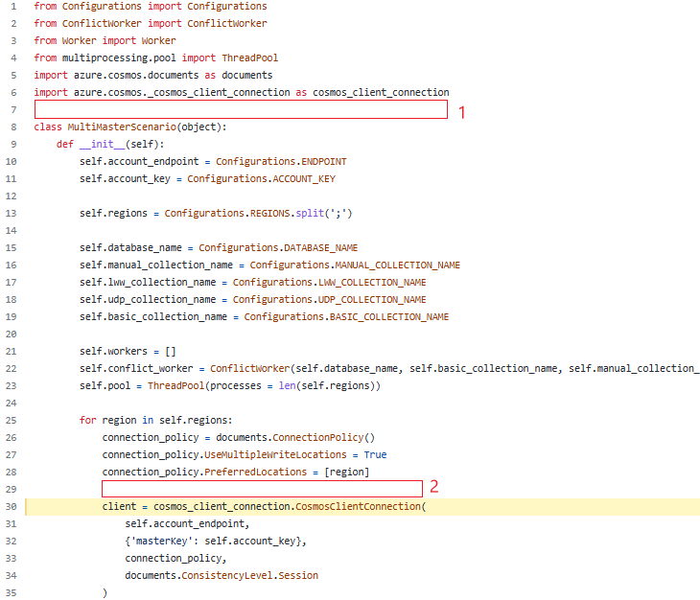Image resolution: width=700 pixels, height=600 pixels.
Task: Click 'ThreadPool' in the line 4 import
Action: 250,58
